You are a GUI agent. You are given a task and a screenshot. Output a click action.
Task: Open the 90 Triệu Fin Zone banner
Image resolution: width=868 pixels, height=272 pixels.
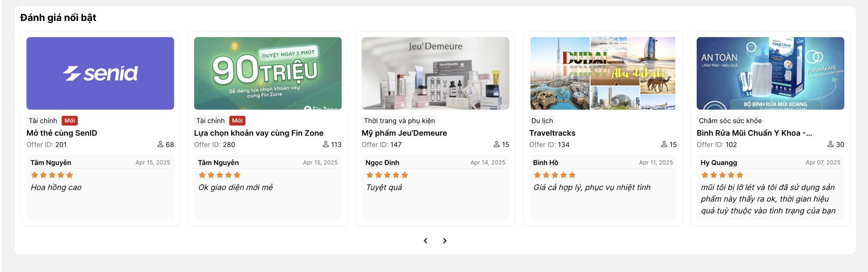click(268, 73)
